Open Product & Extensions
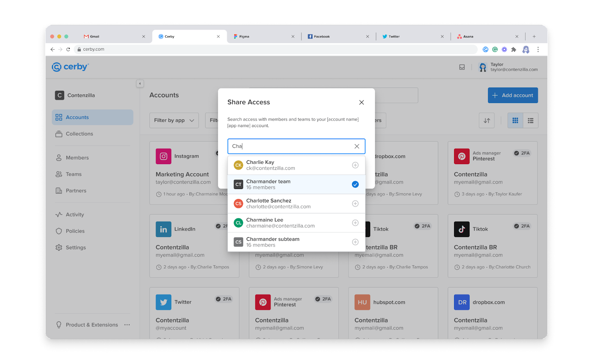This screenshot has width=593, height=364. click(87, 325)
